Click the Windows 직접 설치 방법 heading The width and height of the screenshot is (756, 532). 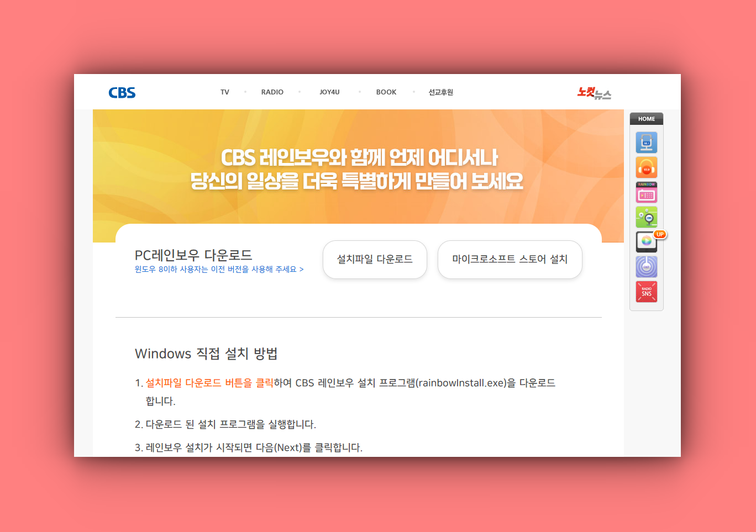tap(206, 354)
